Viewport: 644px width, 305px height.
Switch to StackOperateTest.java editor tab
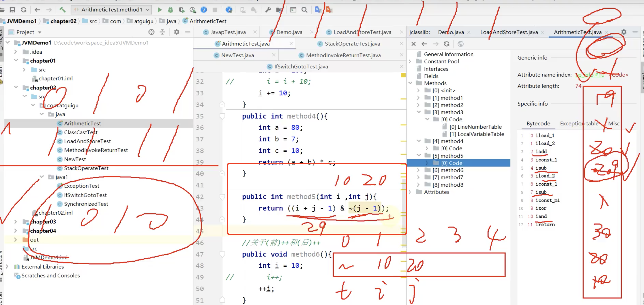pyautogui.click(x=352, y=44)
